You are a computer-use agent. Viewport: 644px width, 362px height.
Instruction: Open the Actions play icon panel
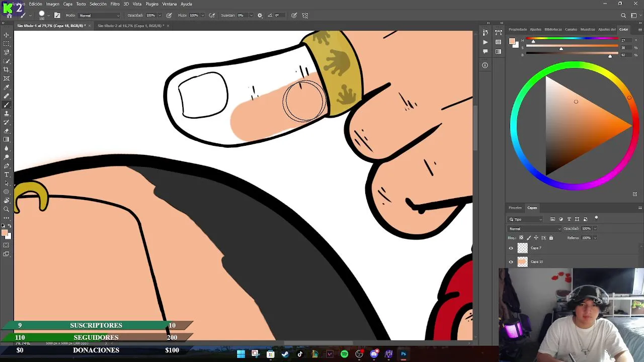pyautogui.click(x=485, y=42)
